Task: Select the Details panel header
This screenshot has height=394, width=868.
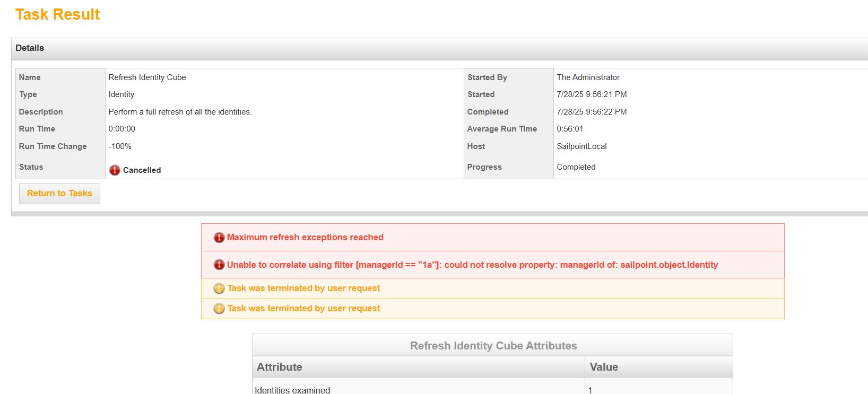Action: 30,48
